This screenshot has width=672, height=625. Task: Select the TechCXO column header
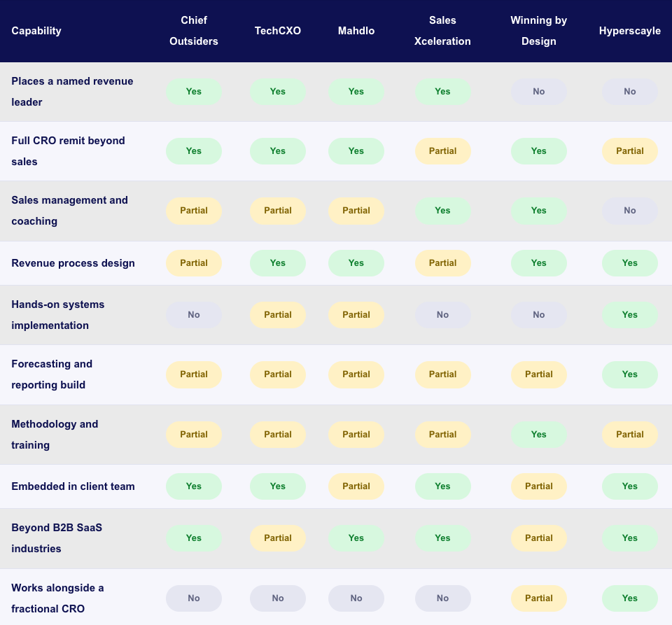pyautogui.click(x=278, y=31)
